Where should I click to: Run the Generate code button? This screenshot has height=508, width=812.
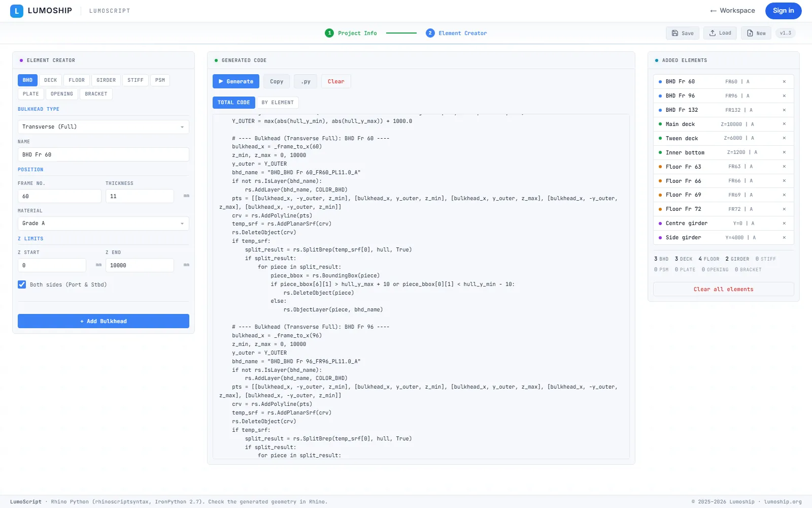pyautogui.click(x=236, y=81)
